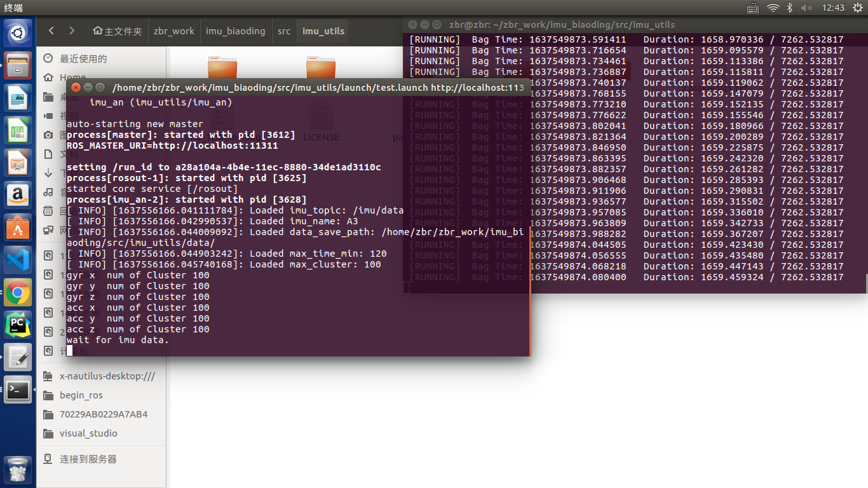This screenshot has height=488, width=868.
Task: Open LibreOffice Calc from the dock
Action: (17, 130)
